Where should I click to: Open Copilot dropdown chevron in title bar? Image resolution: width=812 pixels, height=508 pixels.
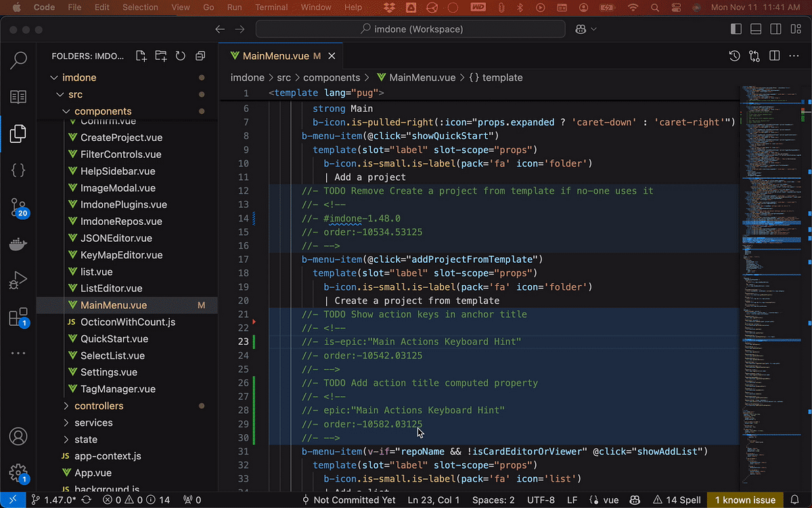pyautogui.click(x=594, y=29)
